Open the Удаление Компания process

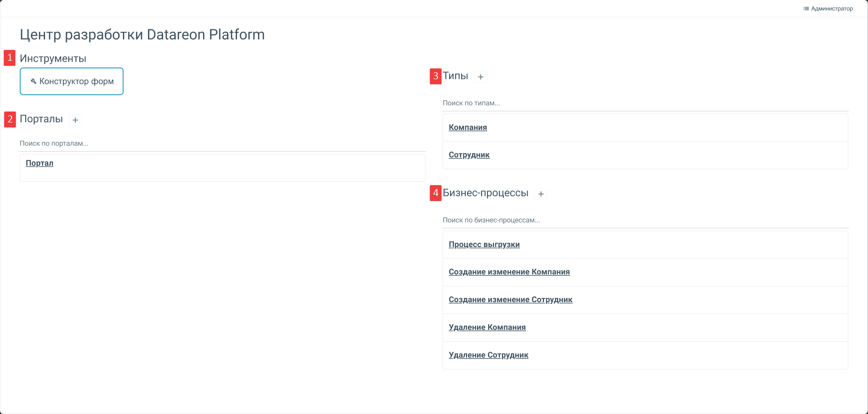click(x=487, y=327)
